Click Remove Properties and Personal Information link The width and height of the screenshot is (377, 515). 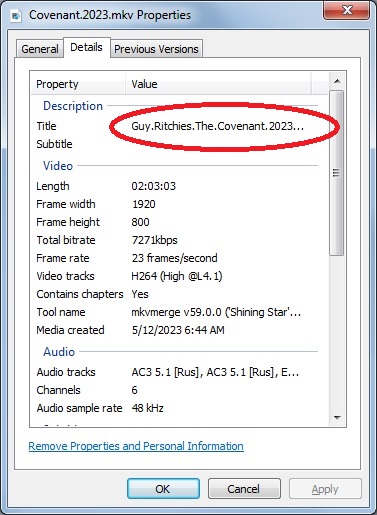coord(136,446)
